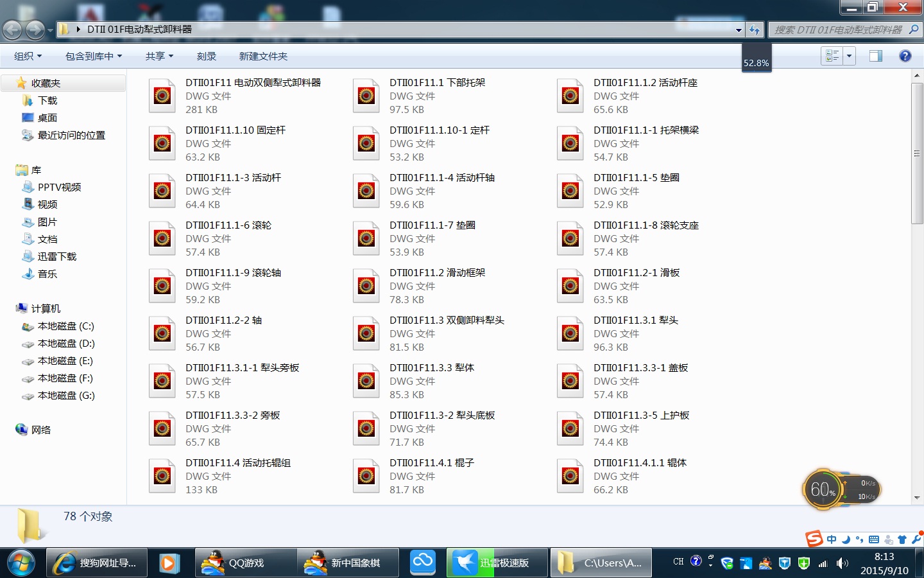Open the address bar history dropdown
Image resolution: width=924 pixels, height=578 pixels.
(738, 30)
